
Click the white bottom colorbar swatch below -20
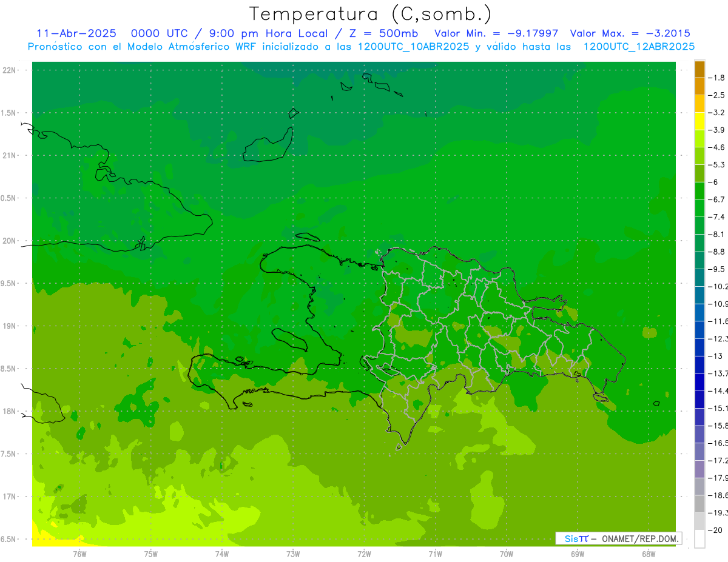699,539
